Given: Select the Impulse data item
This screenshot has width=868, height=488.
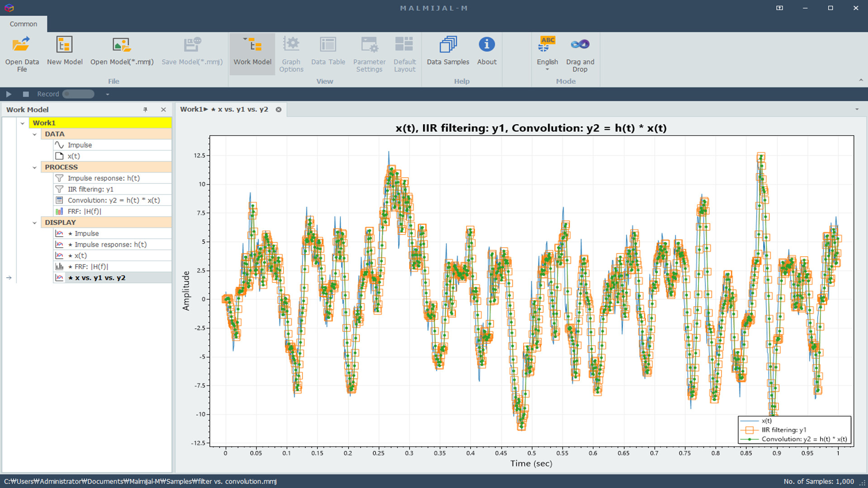Looking at the screenshot, I should [x=80, y=145].
